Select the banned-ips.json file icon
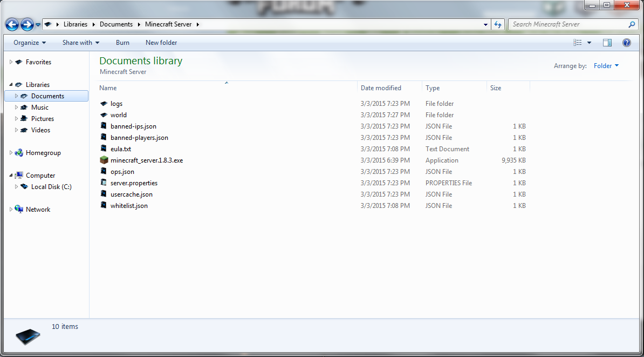644x357 pixels. (x=104, y=126)
